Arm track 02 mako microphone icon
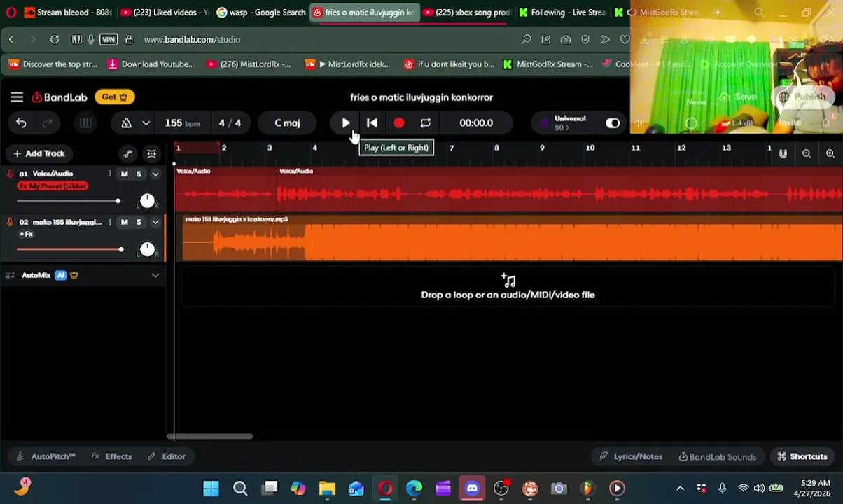Viewport: 843px width, 504px height. click(10, 223)
